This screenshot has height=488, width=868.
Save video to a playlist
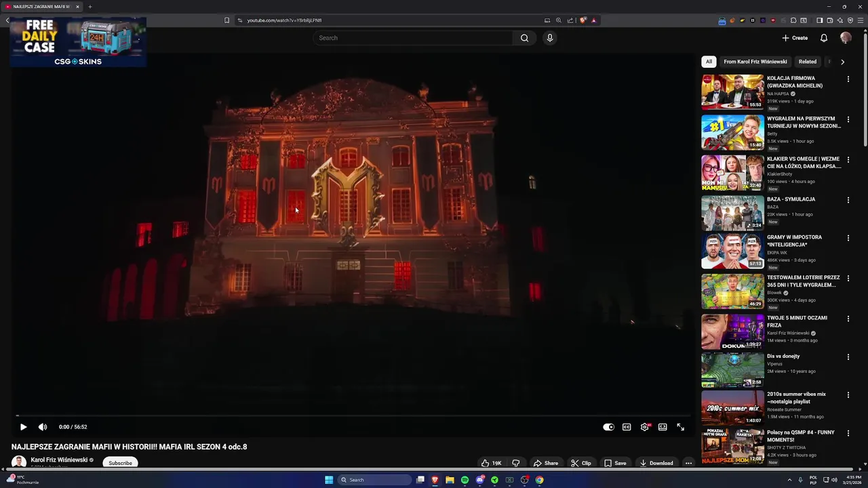tap(615, 463)
